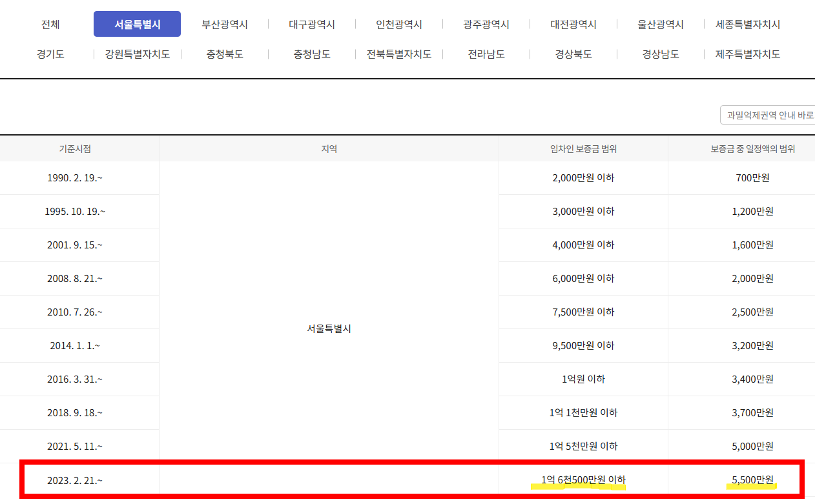
Task: Click the 3,000만원 이하 cell
Action: click(x=583, y=211)
